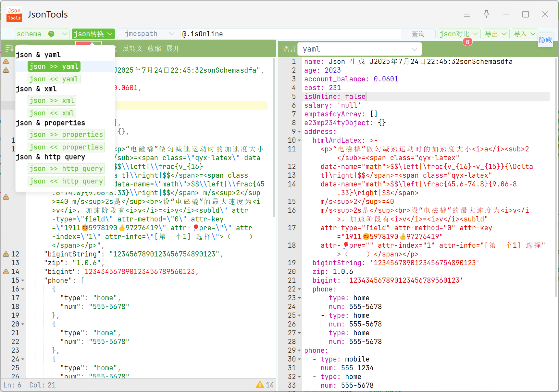The height and width of the screenshot is (392, 559).
Task: Select json << yaml conversion
Action: pyautogui.click(x=54, y=79)
